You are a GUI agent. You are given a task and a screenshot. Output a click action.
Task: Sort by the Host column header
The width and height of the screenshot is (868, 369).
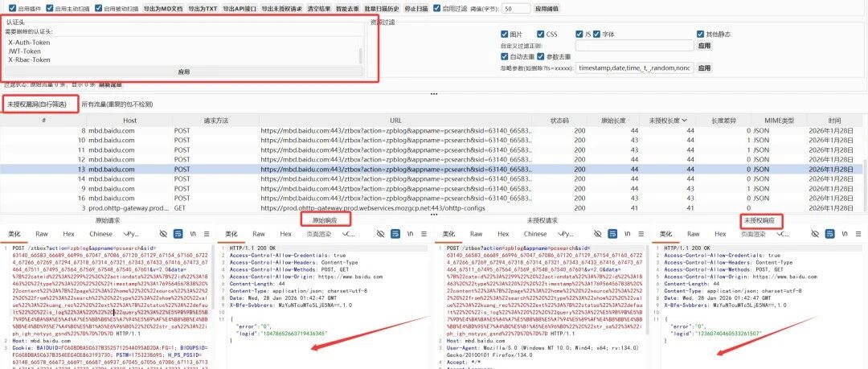click(x=130, y=121)
